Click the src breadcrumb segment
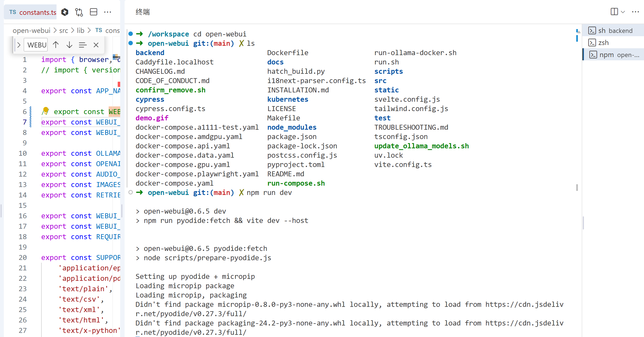The height and width of the screenshot is (337, 644). (x=64, y=30)
